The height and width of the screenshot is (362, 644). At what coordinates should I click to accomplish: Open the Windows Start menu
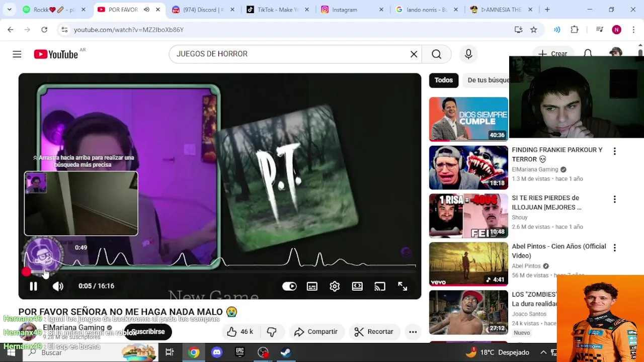[x=11, y=352]
